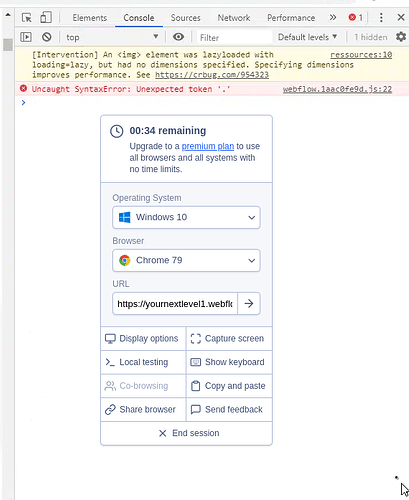Show more DevTools tabs chevron

(x=333, y=17)
